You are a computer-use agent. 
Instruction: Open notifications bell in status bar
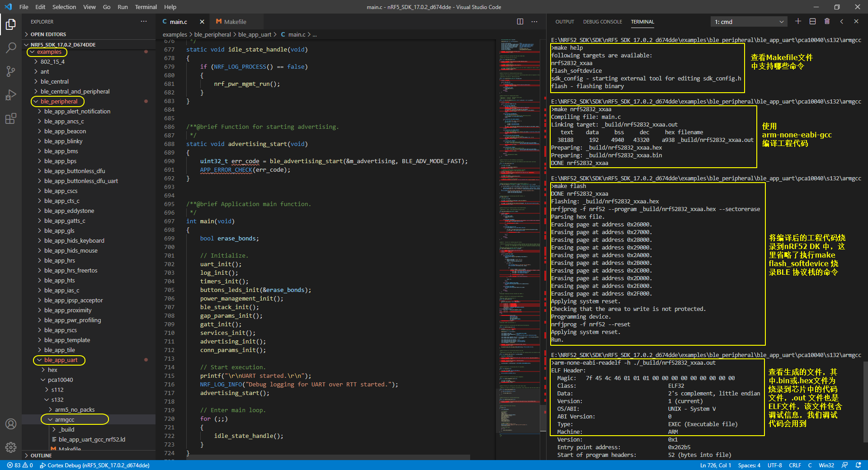858,465
